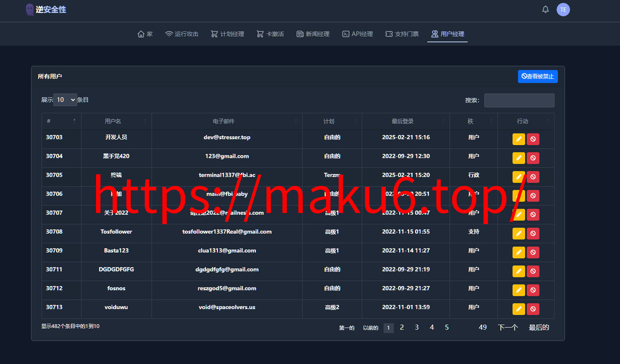
Task: Sort by the 电子邮件 column header
Action: point(227,121)
